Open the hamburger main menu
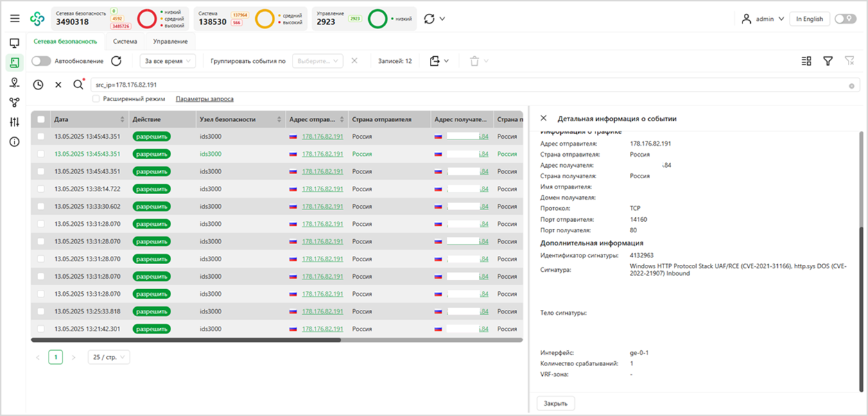The width and height of the screenshot is (868, 416). (x=15, y=19)
